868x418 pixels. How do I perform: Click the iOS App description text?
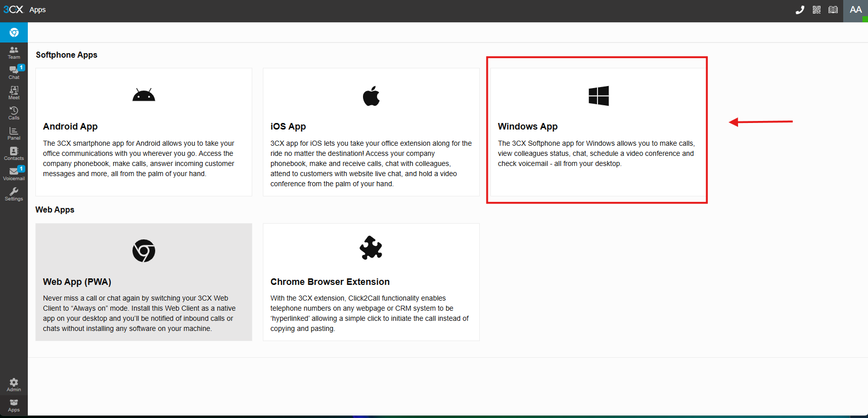371,163
